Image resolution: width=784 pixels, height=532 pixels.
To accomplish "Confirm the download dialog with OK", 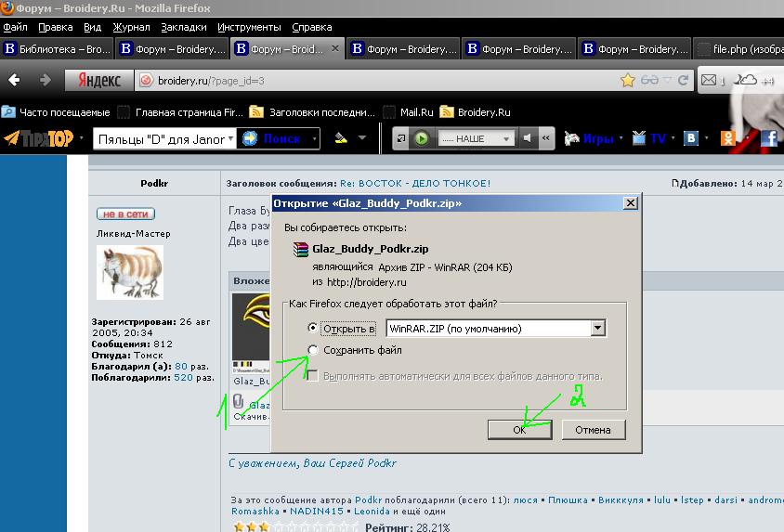I will [x=519, y=430].
